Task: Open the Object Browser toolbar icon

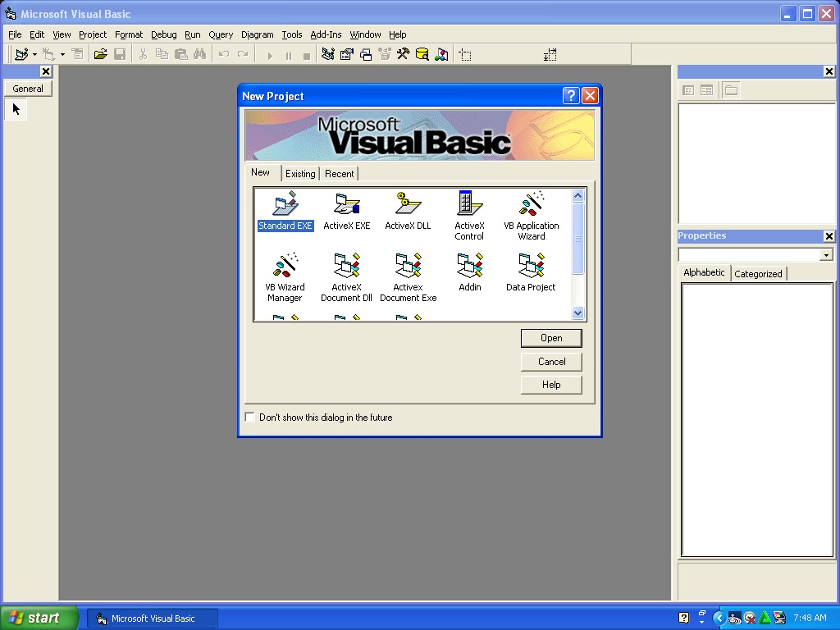Action: tap(385, 54)
